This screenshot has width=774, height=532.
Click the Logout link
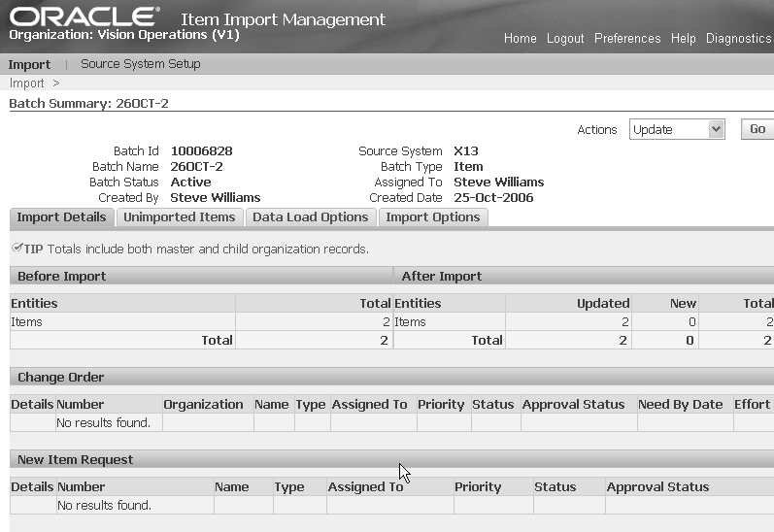point(565,39)
